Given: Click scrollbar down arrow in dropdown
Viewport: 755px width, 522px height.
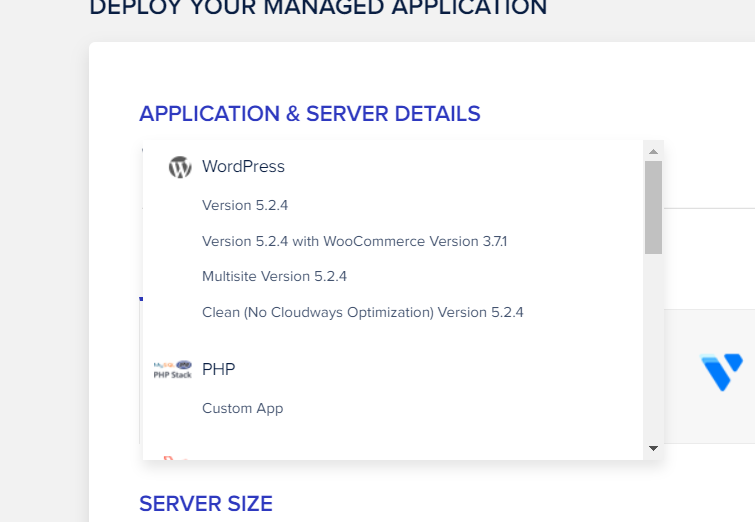Looking at the screenshot, I should (x=653, y=448).
